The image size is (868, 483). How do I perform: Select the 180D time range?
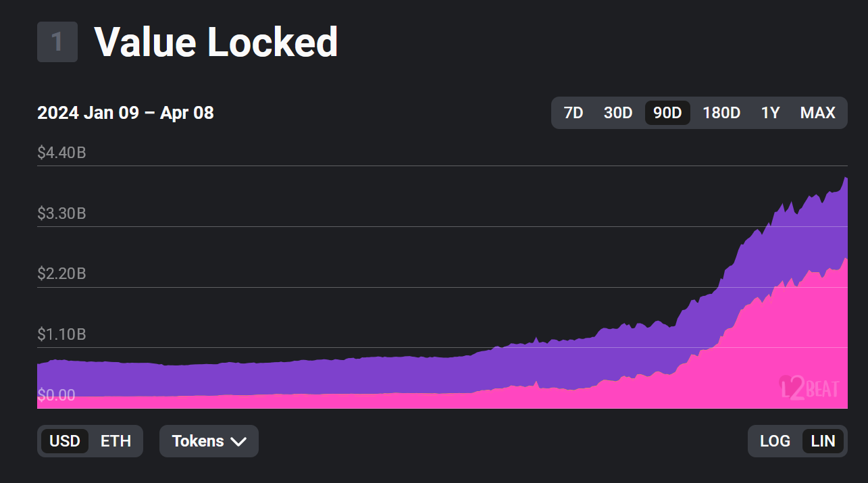tap(720, 113)
